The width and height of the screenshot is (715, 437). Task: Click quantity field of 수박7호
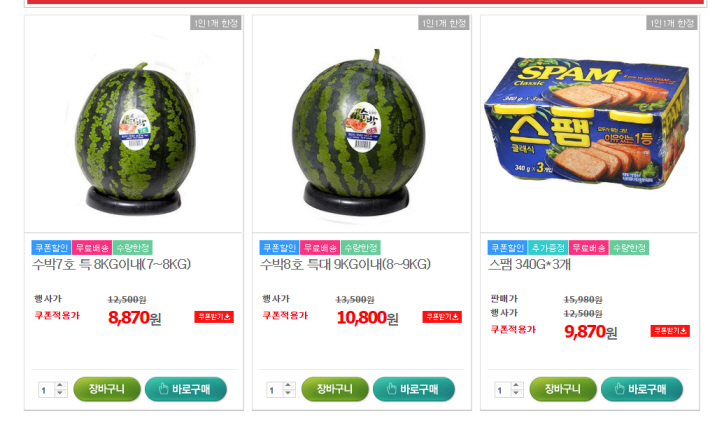click(x=47, y=390)
